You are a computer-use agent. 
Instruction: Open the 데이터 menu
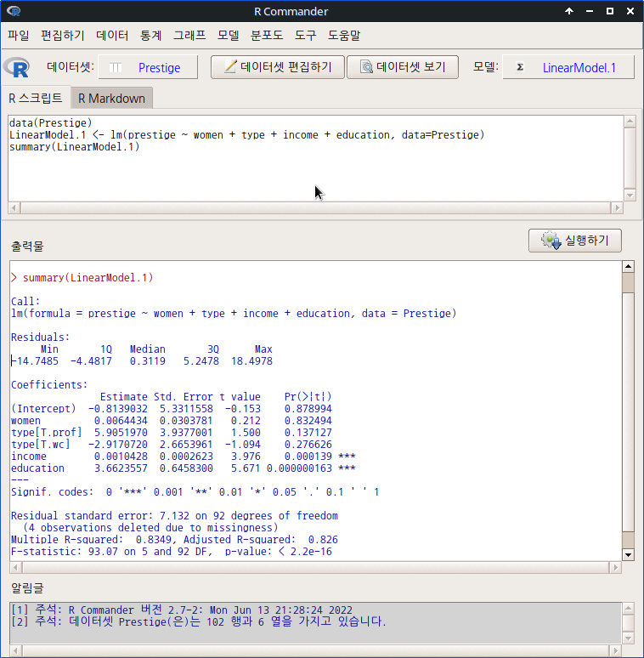click(x=112, y=35)
